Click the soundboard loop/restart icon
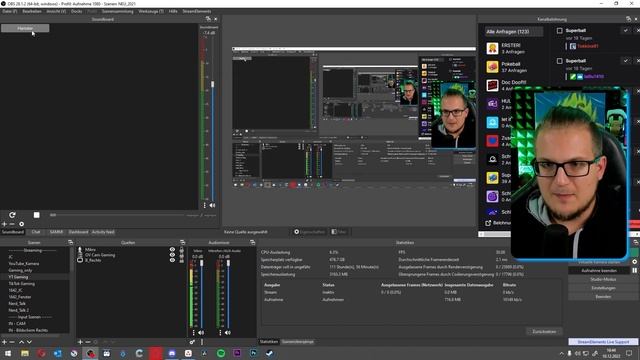The image size is (640, 360). [12, 215]
